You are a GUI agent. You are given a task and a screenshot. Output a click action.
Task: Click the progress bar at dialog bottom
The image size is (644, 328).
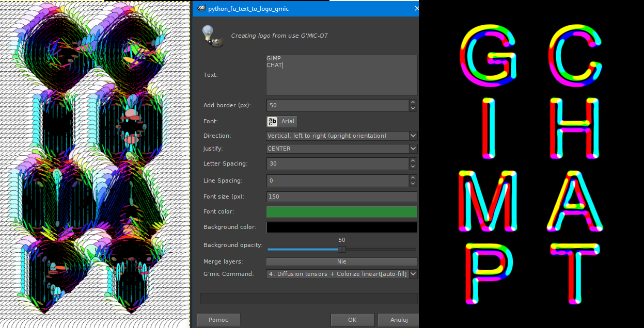[309, 299]
